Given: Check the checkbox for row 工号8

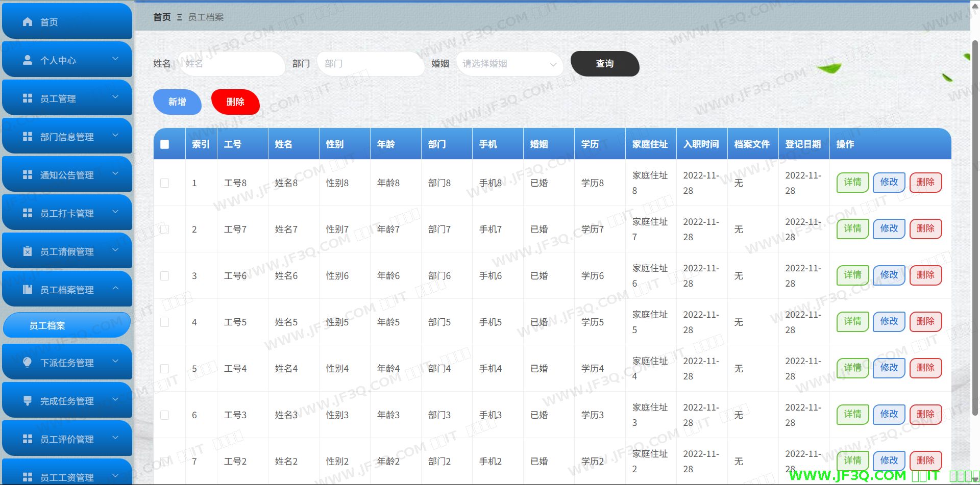Looking at the screenshot, I should point(164,183).
